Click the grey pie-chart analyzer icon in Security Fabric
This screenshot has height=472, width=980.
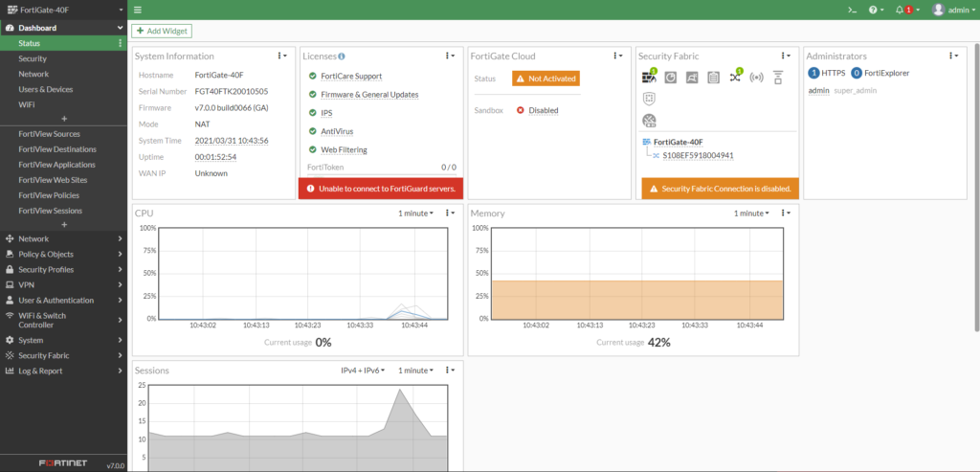coord(670,78)
